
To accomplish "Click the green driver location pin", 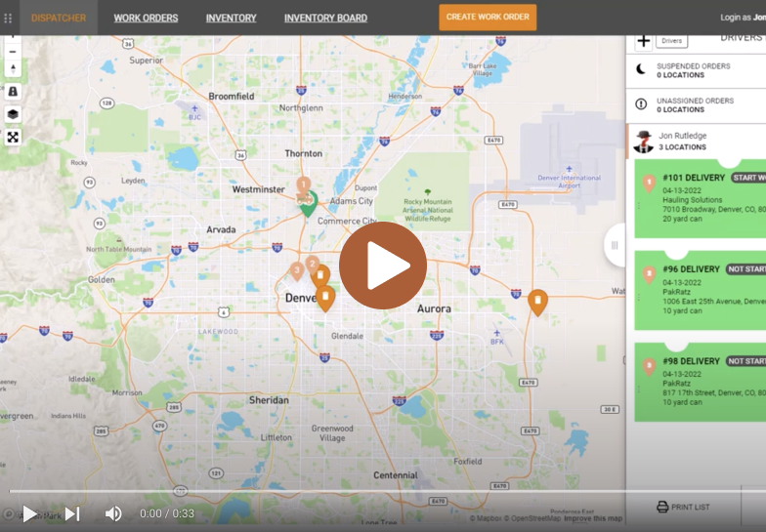I will click(309, 207).
